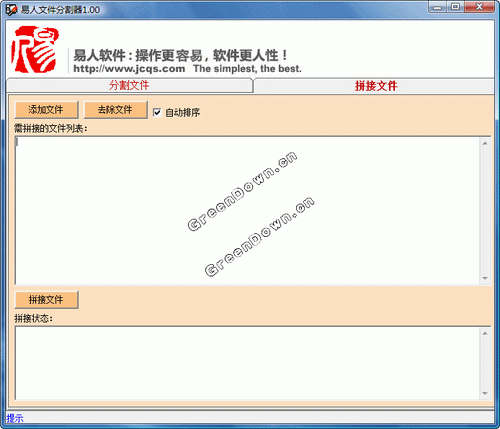Click file list scrollbar down arrow
The image size is (500, 429).
(485, 278)
